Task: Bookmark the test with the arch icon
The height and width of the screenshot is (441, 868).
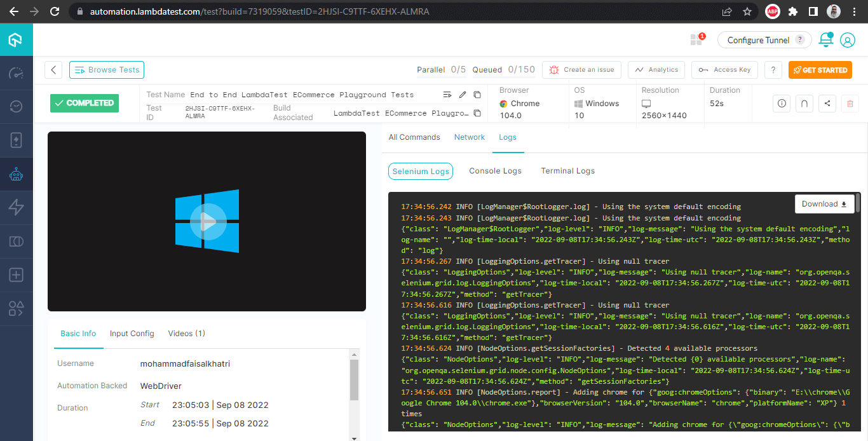Action: [x=804, y=104]
